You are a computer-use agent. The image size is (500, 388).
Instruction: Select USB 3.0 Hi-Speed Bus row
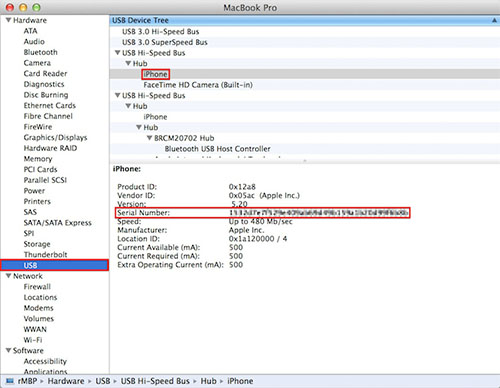(305, 31)
